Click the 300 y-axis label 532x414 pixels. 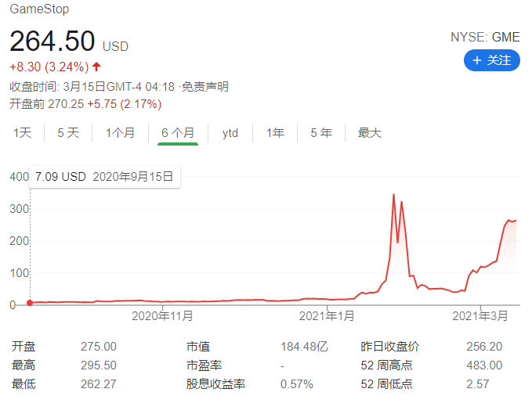pyautogui.click(x=19, y=209)
